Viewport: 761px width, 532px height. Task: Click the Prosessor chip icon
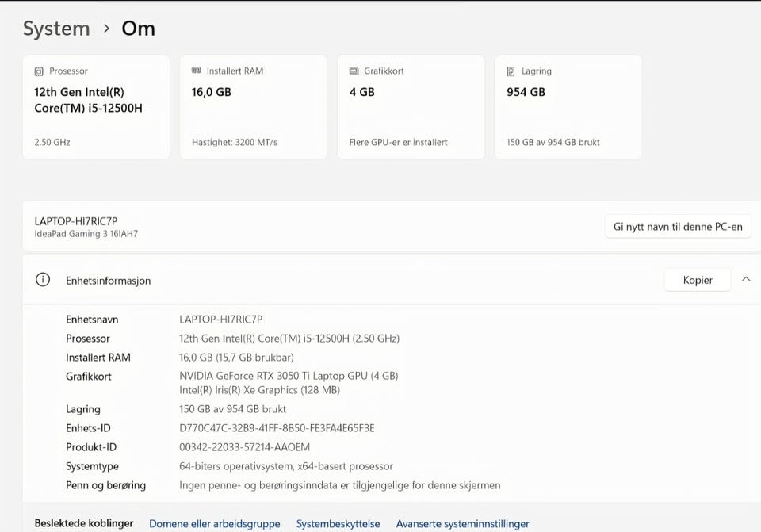[x=39, y=71]
